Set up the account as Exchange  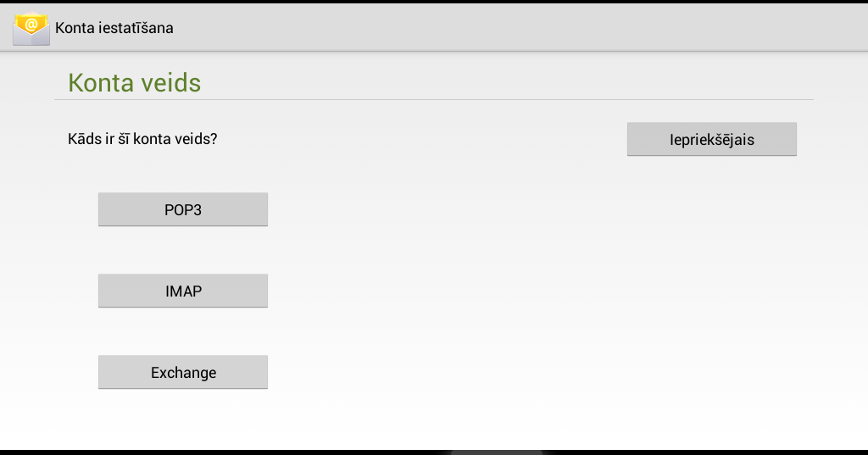point(183,373)
